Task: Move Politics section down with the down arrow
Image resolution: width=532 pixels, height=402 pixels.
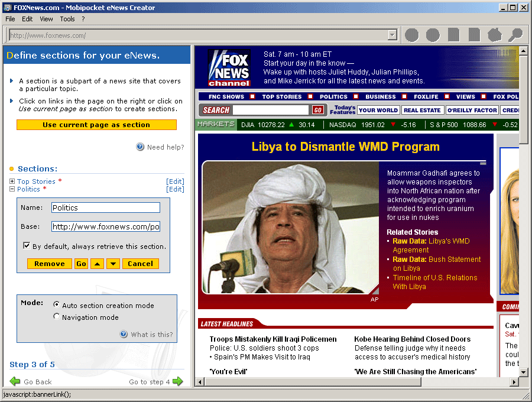Action: coord(113,264)
